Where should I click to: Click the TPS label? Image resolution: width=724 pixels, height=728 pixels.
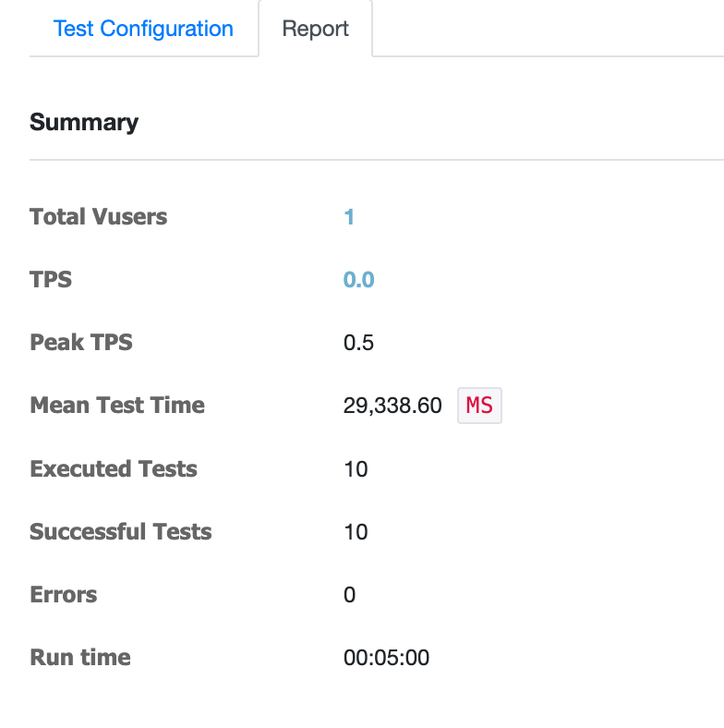point(51,280)
